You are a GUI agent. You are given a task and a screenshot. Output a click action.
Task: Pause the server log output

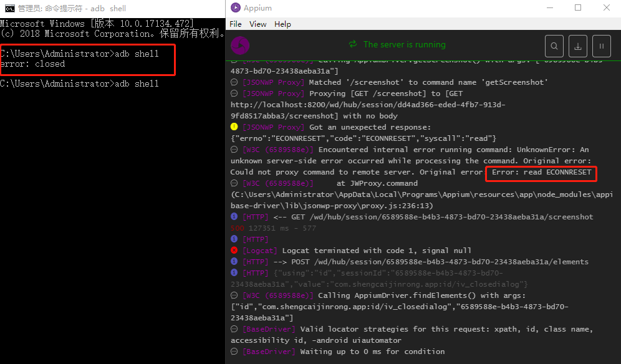coord(601,45)
